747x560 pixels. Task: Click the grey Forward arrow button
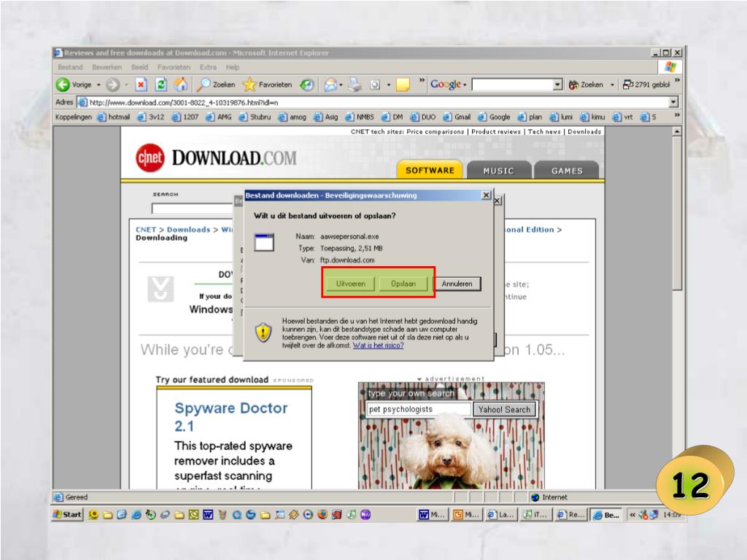[x=113, y=85]
